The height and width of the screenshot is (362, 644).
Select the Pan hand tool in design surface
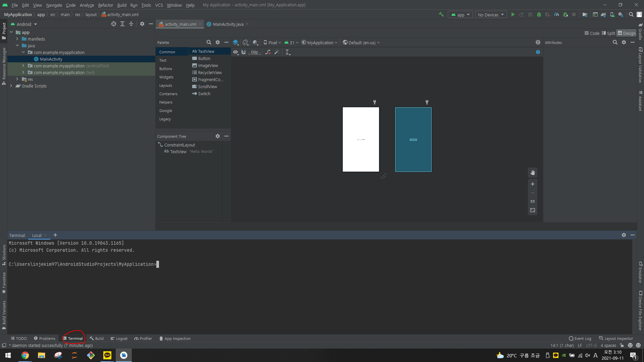pyautogui.click(x=533, y=173)
